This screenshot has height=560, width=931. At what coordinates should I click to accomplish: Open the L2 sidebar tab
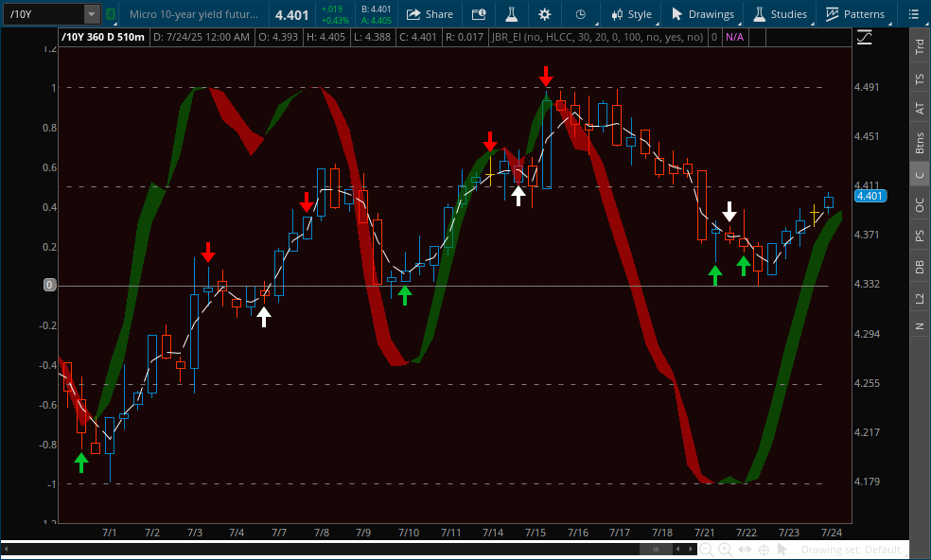pyautogui.click(x=920, y=298)
